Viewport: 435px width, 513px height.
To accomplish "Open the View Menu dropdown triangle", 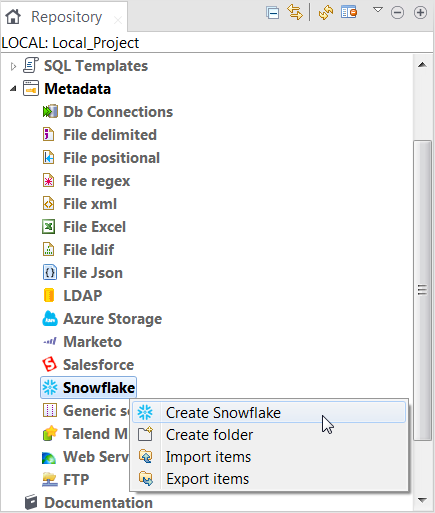I will click(x=378, y=10).
